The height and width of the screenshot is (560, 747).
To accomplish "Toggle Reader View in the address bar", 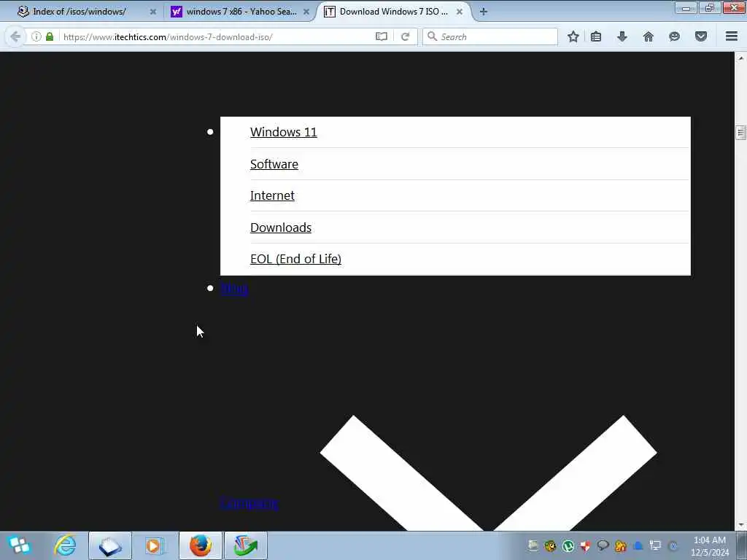I will tap(381, 36).
